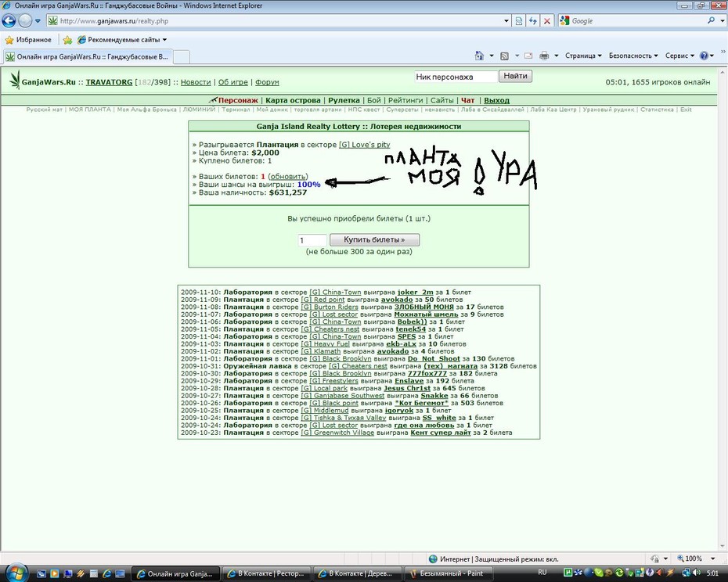This screenshot has height=582, width=728.
Task: Click the Windows Start orb
Action: (x=16, y=573)
